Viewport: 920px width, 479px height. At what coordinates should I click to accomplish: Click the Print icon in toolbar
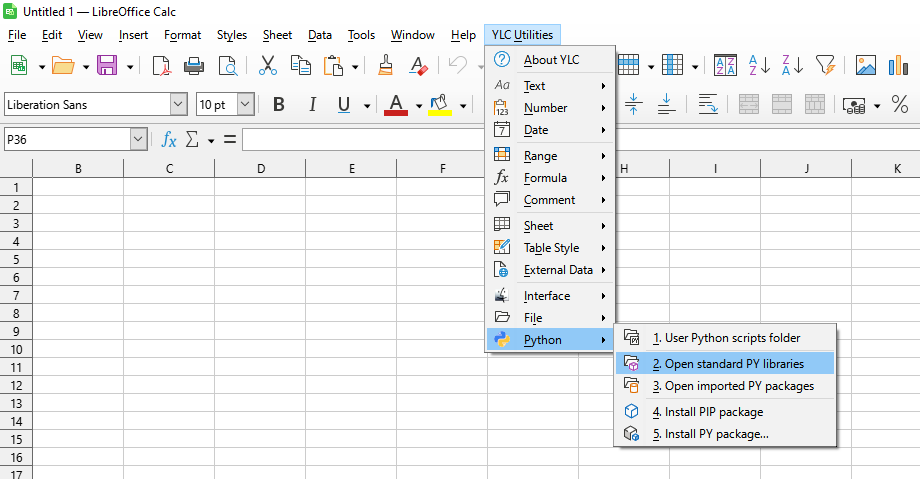[194, 66]
